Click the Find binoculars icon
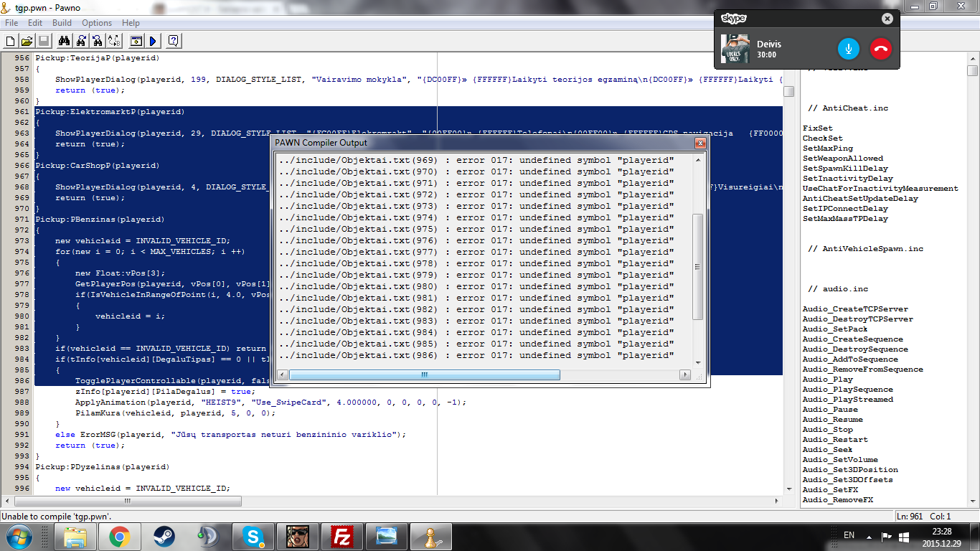The width and height of the screenshot is (980, 551). click(64, 41)
